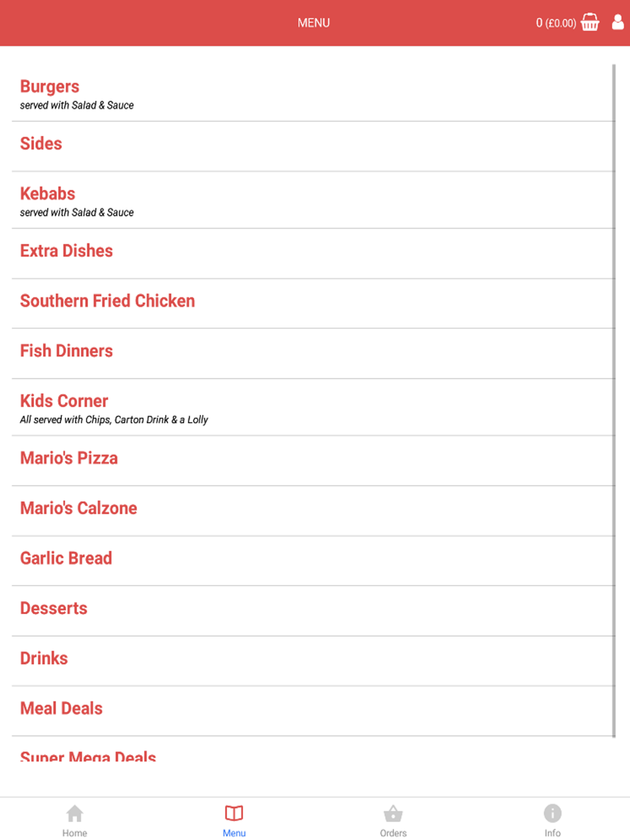This screenshot has height=840, width=630.
Task: Open Southern Fried Chicken section
Action: pyautogui.click(x=313, y=304)
